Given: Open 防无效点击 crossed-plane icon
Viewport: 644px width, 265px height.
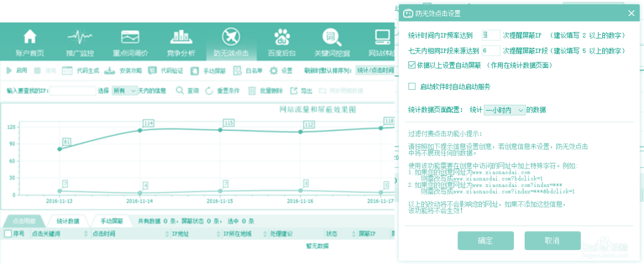Looking at the screenshot, I should 231,37.
